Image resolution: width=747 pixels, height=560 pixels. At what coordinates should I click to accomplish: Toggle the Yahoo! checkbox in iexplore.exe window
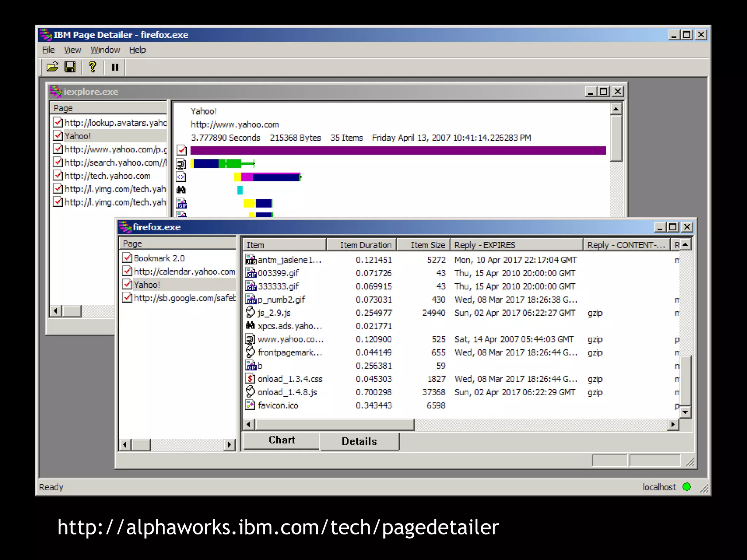[x=58, y=136]
